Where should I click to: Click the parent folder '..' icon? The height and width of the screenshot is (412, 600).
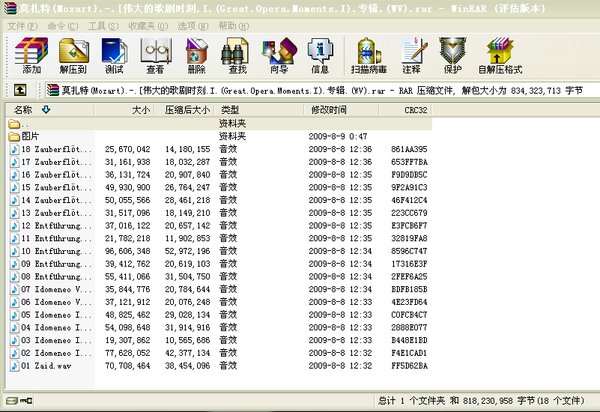[x=14, y=124]
